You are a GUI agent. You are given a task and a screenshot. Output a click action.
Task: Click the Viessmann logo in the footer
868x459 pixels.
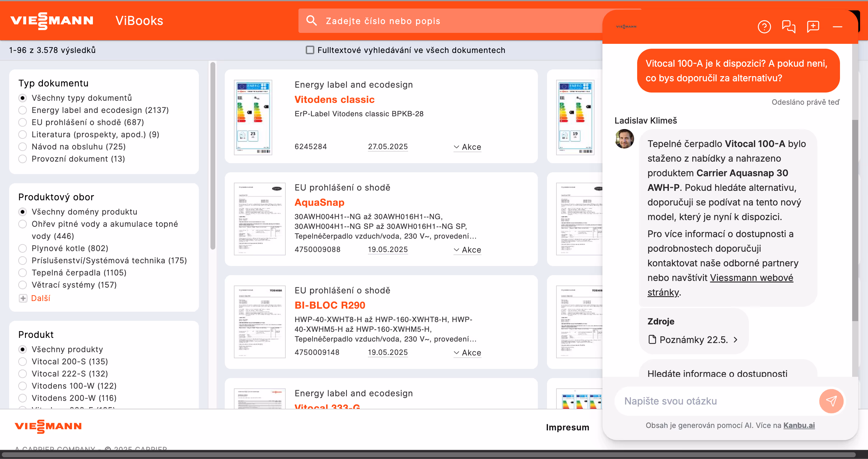click(48, 426)
